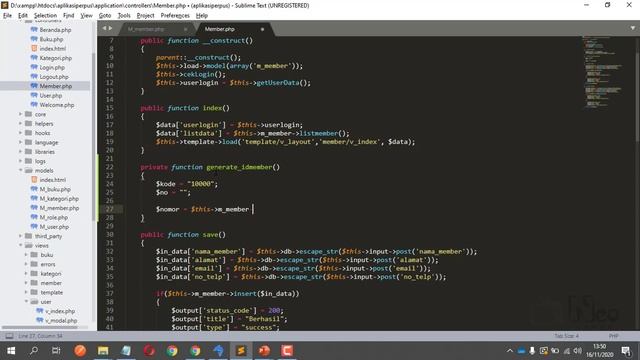Open the Selection menu
Screen dimensions: 640x360
[45, 16]
